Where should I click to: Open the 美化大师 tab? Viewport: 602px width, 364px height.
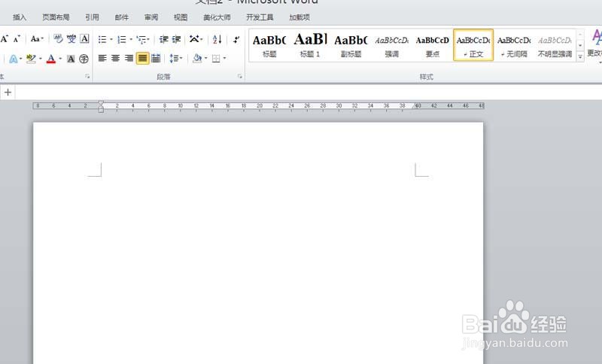217,17
